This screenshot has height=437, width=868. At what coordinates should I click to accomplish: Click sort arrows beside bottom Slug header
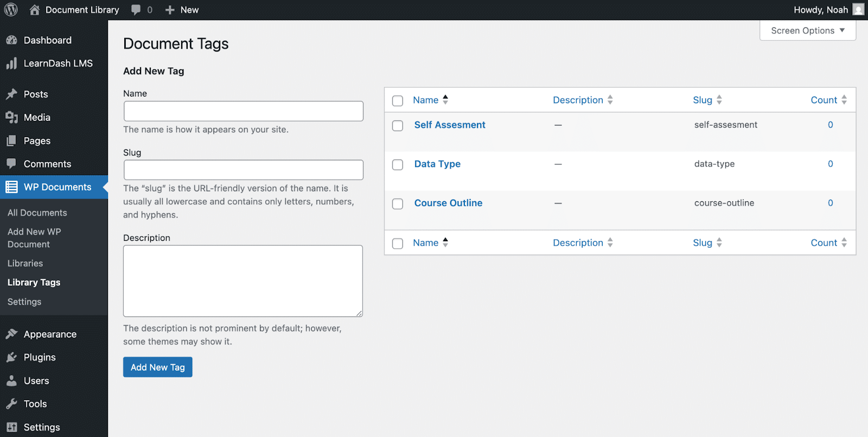[719, 242]
